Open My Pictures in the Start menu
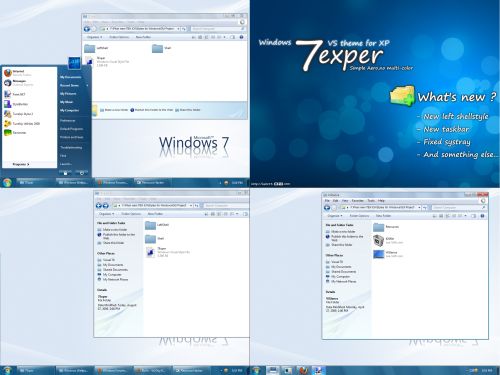The image size is (500, 375). 68,94
